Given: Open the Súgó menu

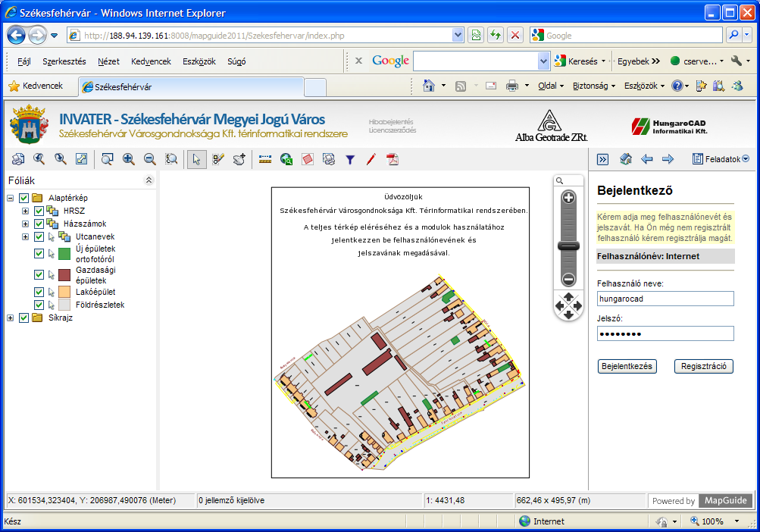Looking at the screenshot, I should pyautogui.click(x=236, y=61).
